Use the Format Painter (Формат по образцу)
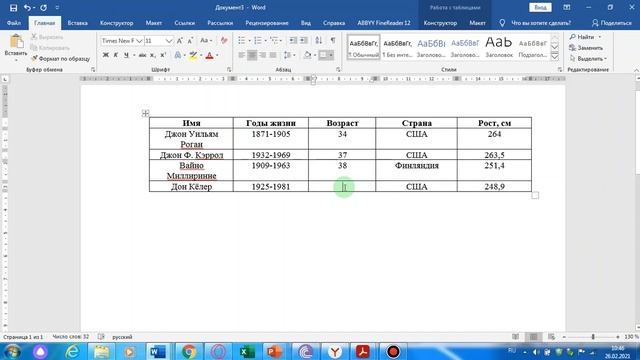 tap(60, 59)
